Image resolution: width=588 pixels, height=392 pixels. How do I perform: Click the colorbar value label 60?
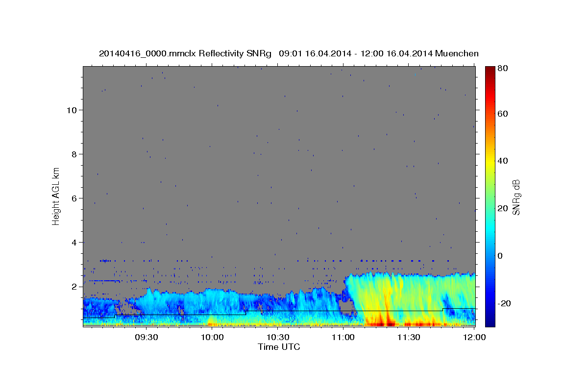(x=502, y=114)
